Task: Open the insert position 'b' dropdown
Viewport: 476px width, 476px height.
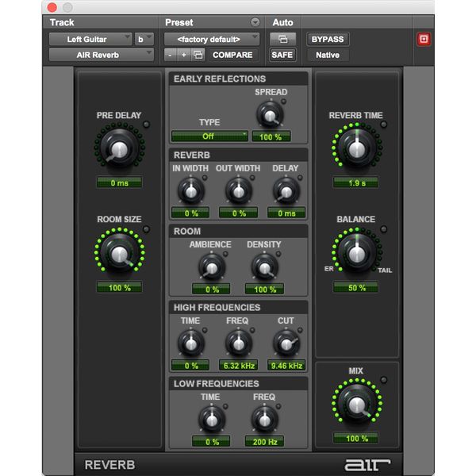Action: 144,39
